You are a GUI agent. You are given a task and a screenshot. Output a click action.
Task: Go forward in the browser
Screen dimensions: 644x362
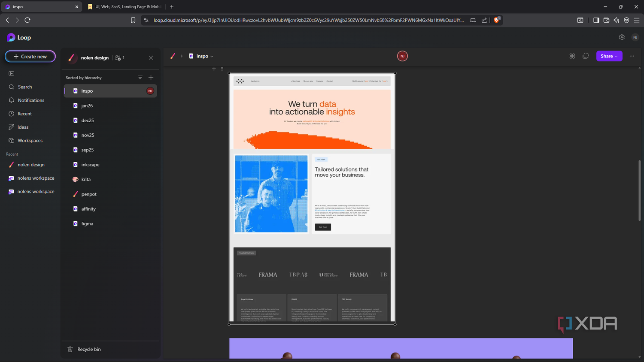click(17, 20)
